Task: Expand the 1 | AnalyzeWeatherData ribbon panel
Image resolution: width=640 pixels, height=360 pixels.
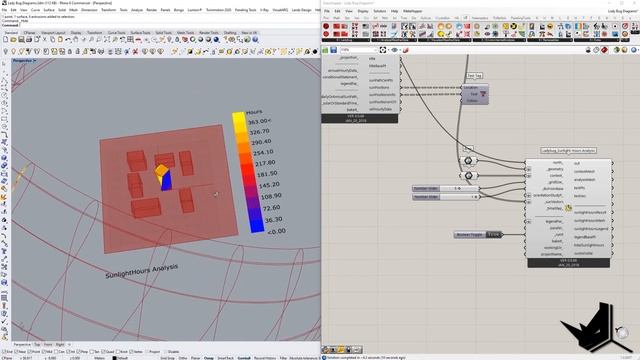Action: coord(395,40)
